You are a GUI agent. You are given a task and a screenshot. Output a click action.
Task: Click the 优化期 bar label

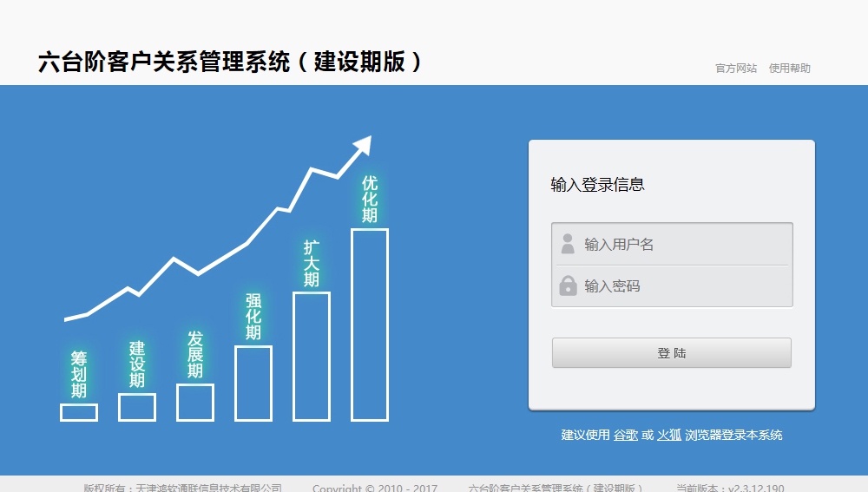[x=369, y=200]
